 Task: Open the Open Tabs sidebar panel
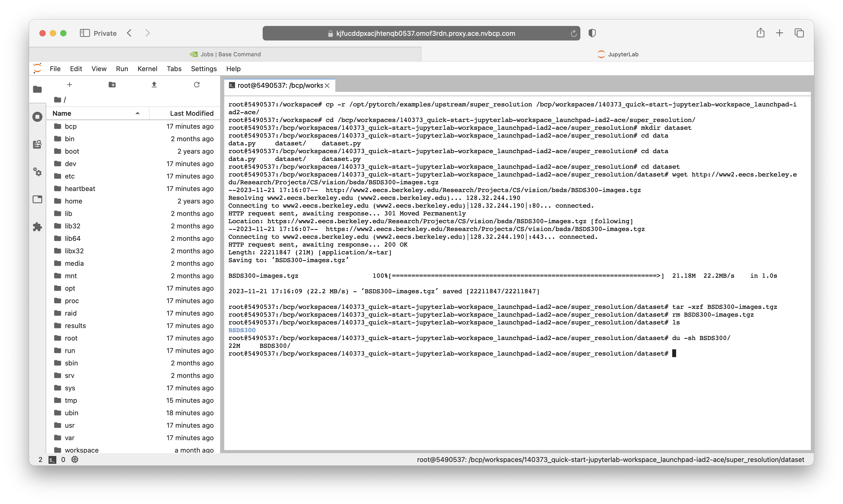[x=37, y=199]
